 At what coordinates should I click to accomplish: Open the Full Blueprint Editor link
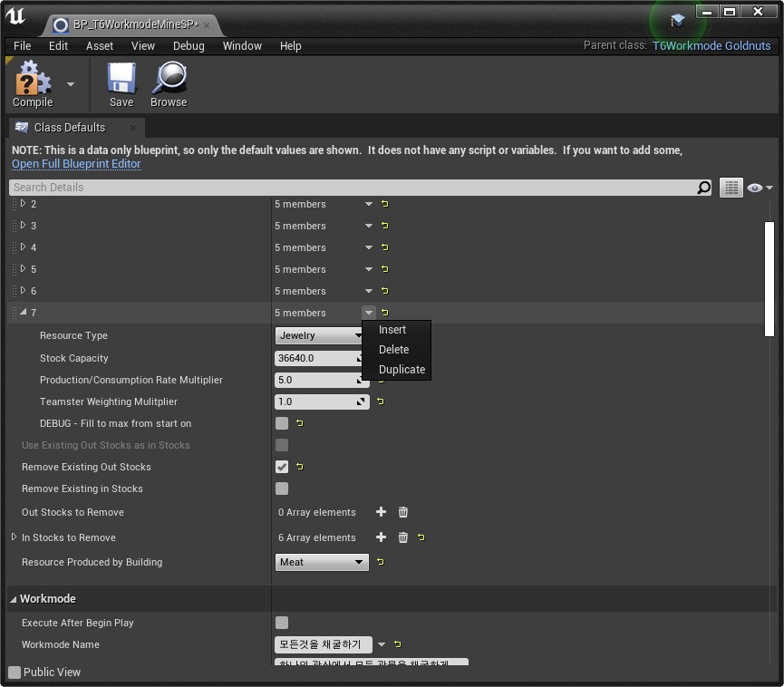(x=76, y=164)
